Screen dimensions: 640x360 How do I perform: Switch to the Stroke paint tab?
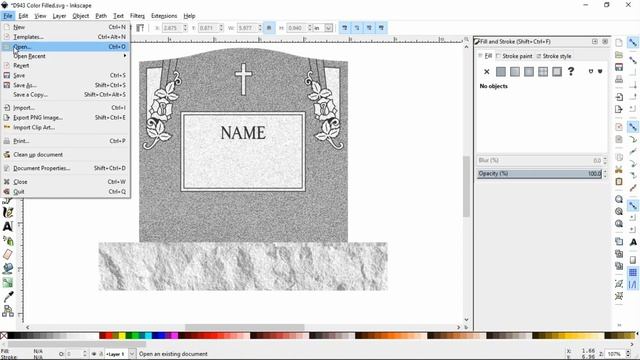point(514,56)
